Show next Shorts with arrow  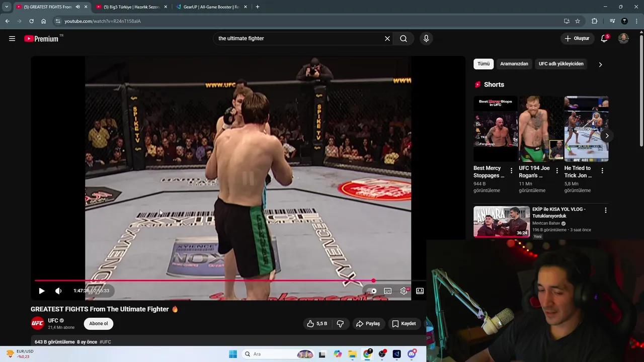pyautogui.click(x=607, y=136)
